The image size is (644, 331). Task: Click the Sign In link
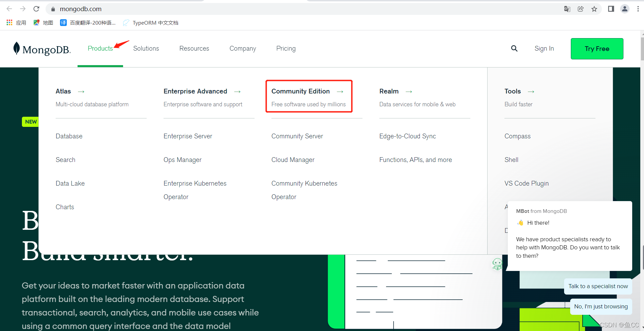544,49
